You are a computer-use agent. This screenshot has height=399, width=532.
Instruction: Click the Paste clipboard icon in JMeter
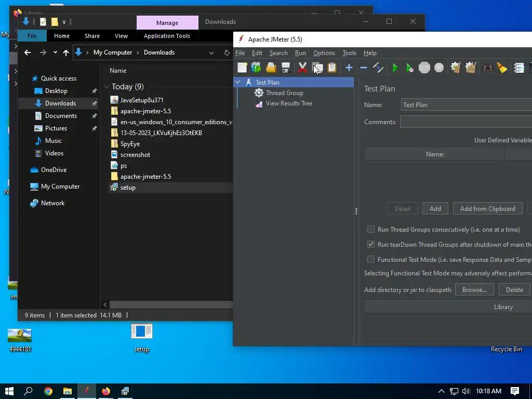(x=332, y=68)
